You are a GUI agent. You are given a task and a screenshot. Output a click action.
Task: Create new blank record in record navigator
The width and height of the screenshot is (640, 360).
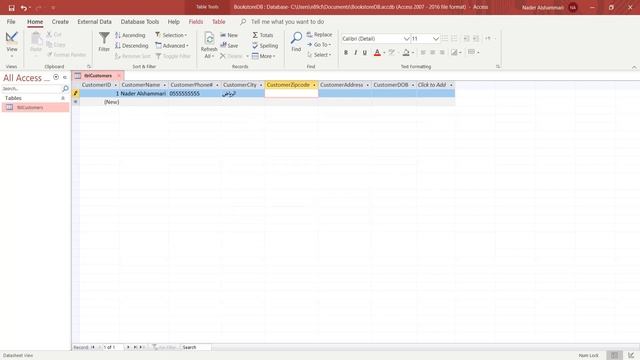[x=142, y=347]
